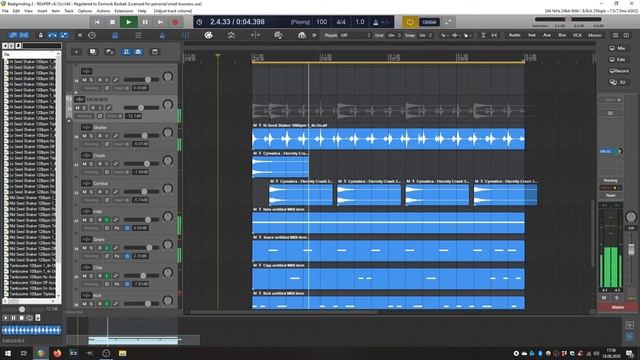
Task: Click the red transport Record button
Action: click(176, 22)
